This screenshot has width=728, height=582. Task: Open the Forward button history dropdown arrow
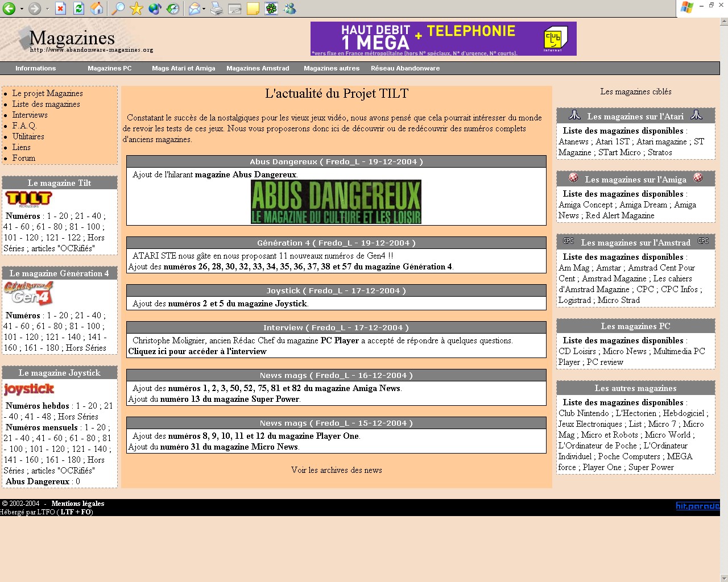click(48, 9)
